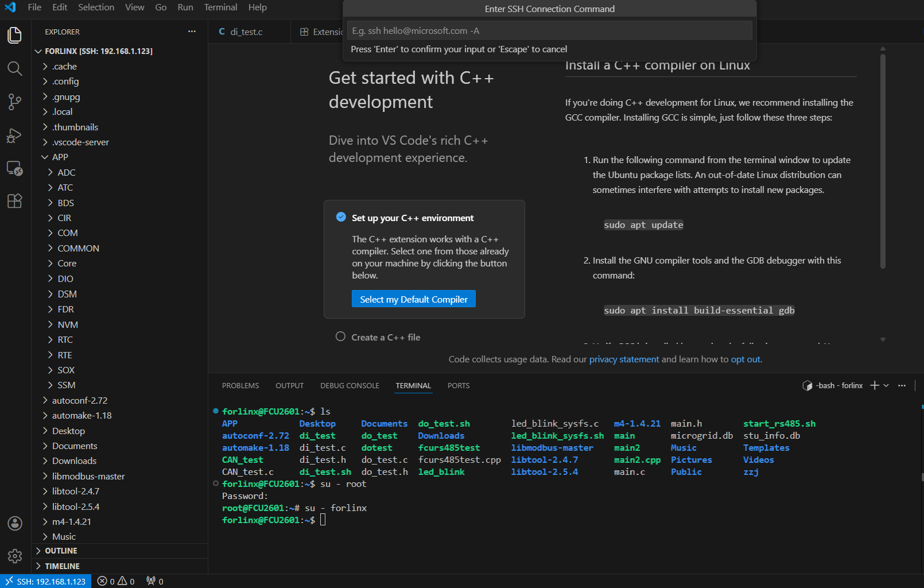Expand the libmodbus-master folder

tap(121, 476)
